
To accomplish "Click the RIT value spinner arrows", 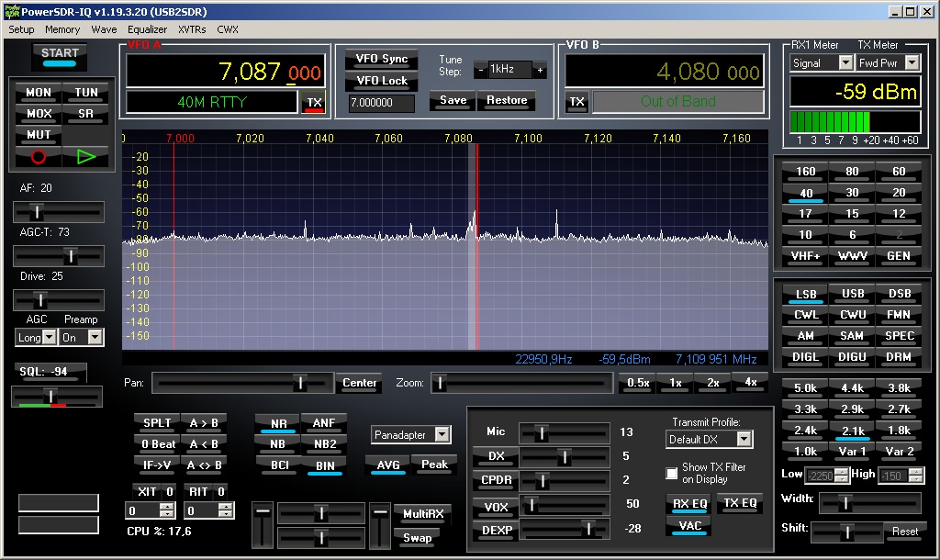I will point(226,510).
